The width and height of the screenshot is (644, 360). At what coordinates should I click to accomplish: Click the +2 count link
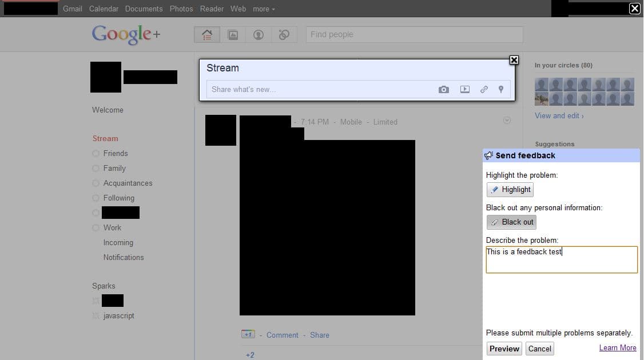250,355
